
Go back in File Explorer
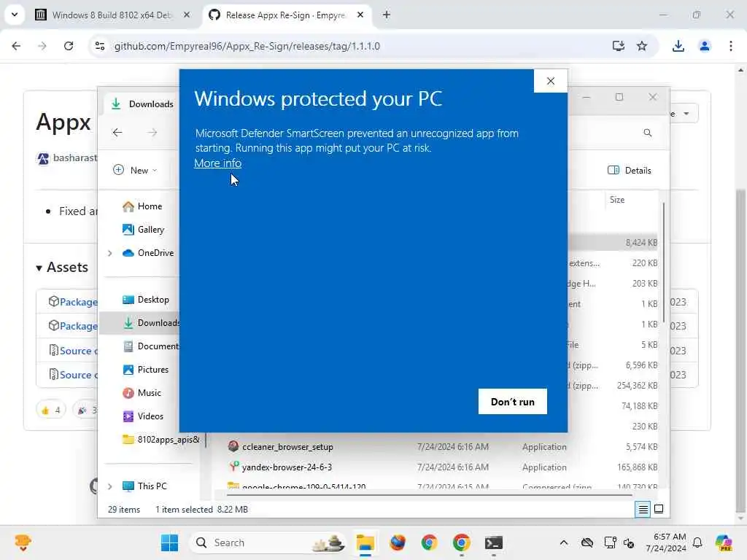[117, 133]
